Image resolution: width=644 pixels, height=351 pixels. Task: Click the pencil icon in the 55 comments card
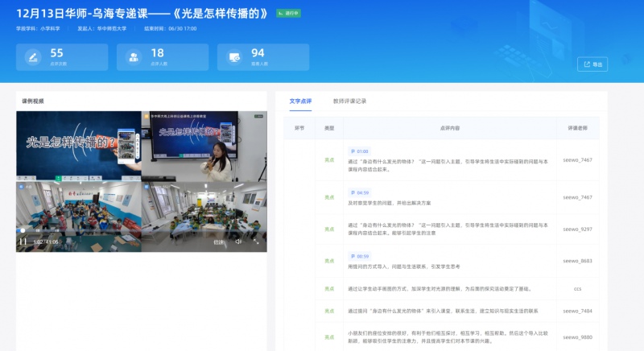33,57
